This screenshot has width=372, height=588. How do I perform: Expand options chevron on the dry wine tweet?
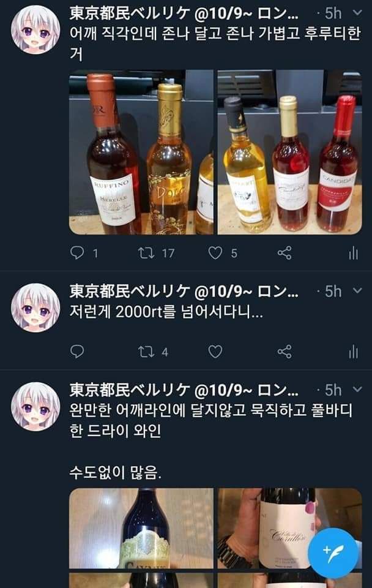click(x=358, y=390)
